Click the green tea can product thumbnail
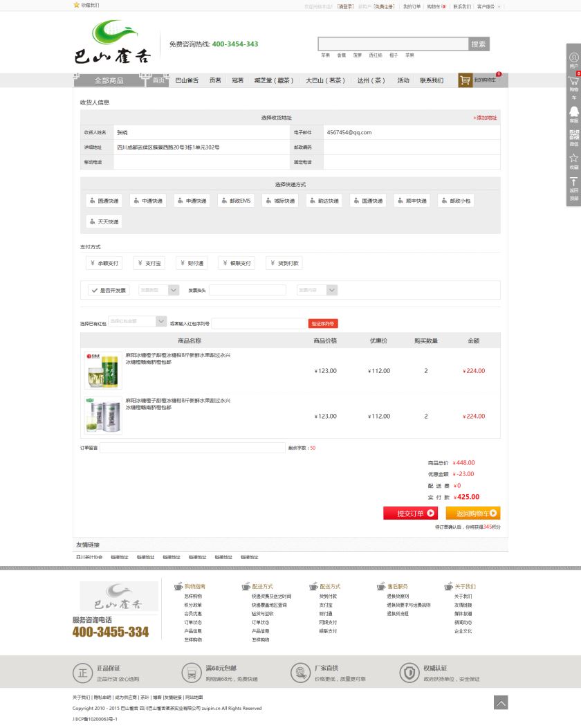This screenshot has width=581, height=728. pos(103,370)
